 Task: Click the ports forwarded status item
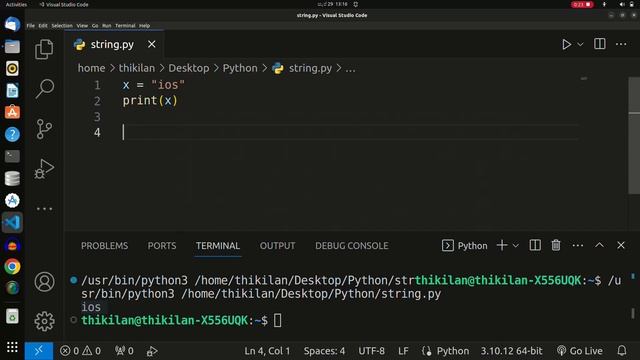124,351
